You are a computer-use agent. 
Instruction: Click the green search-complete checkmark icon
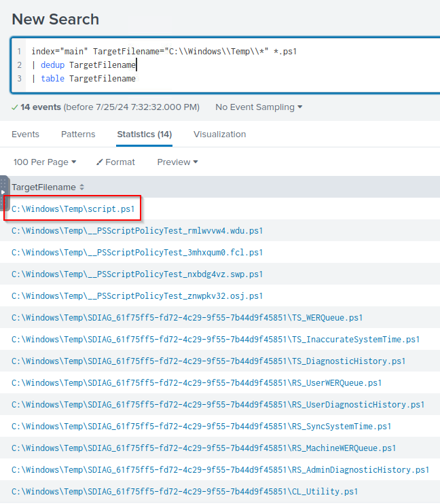point(14,107)
